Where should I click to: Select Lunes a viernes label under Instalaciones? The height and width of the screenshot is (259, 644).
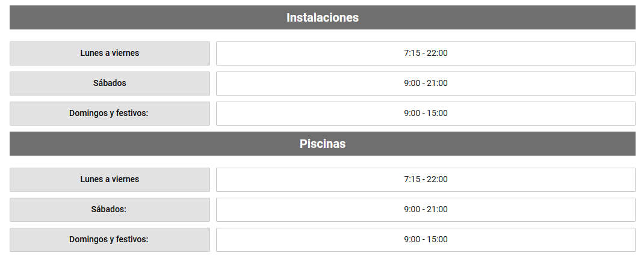[x=110, y=53]
